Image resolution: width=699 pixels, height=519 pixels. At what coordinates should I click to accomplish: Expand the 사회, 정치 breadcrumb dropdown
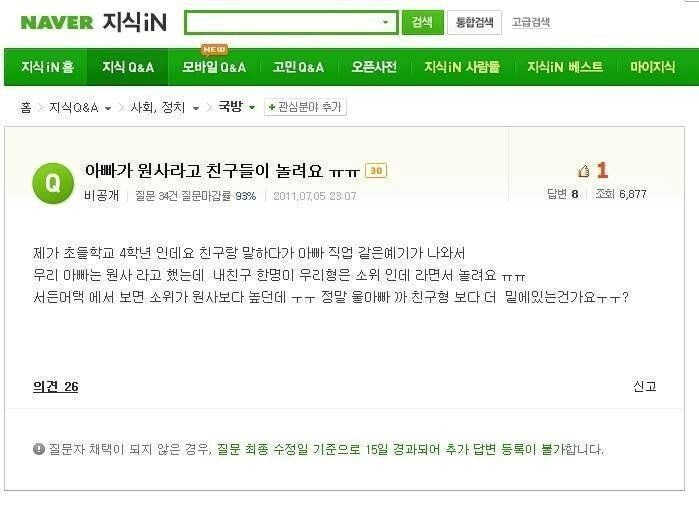tap(196, 108)
